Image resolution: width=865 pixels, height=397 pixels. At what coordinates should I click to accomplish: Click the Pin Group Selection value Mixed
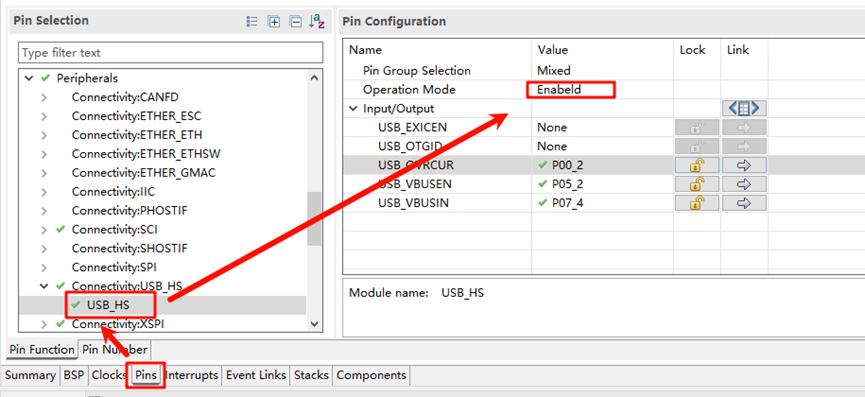click(554, 71)
